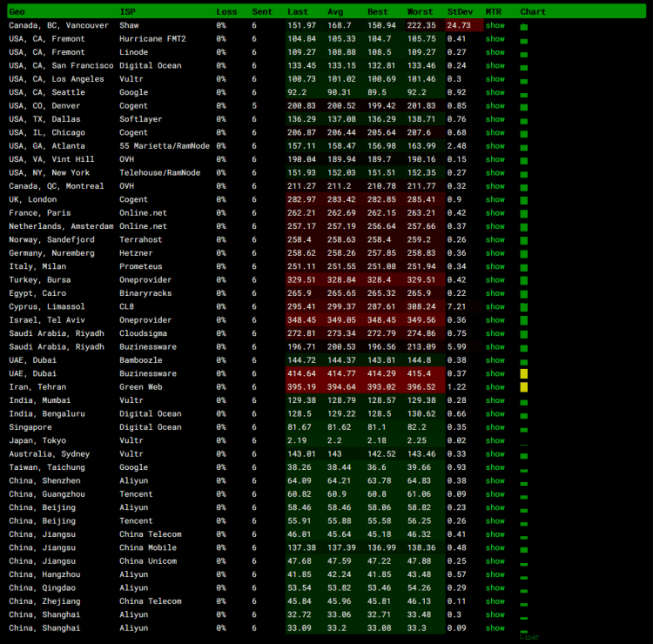653x644 pixels.
Task: Open show link for Denver Cogent
Action: 495,105
